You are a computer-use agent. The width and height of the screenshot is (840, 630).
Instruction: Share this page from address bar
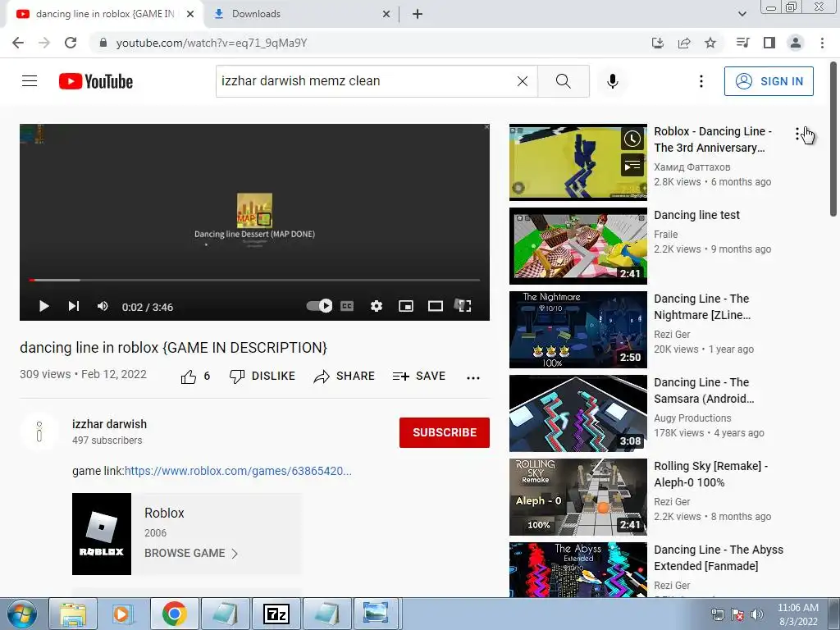click(x=684, y=43)
